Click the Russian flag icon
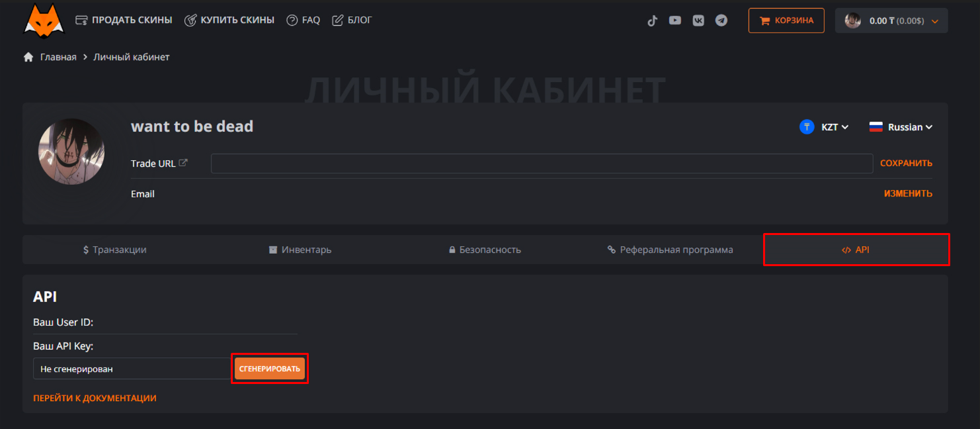Viewport: 980px width, 429px height. [x=876, y=127]
